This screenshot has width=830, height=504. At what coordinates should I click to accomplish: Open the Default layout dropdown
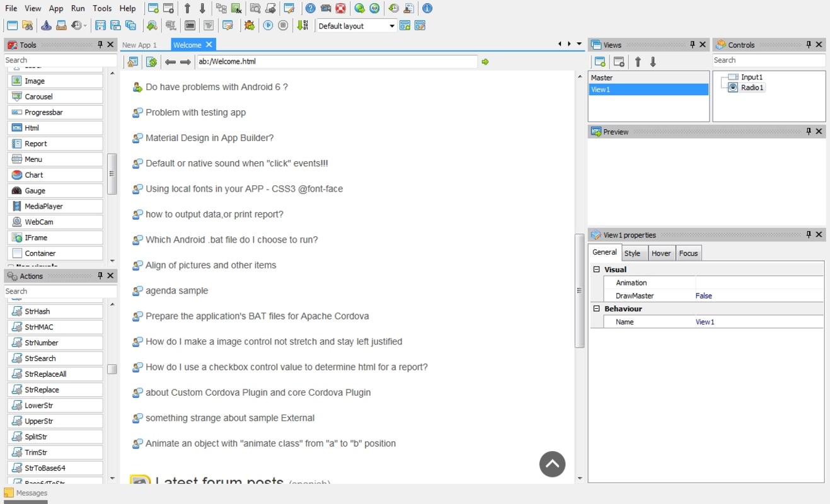point(391,26)
